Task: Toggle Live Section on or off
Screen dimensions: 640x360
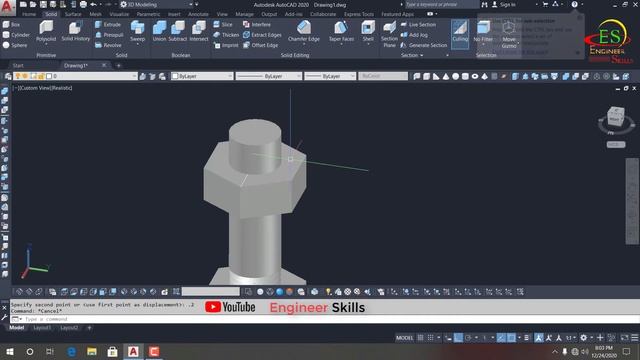Action: pos(418,24)
